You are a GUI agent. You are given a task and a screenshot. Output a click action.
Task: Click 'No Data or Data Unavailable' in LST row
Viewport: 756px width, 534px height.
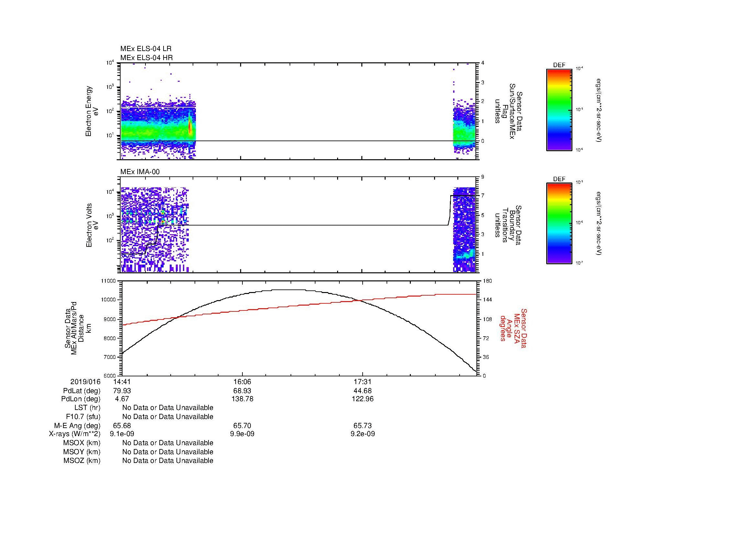click(x=168, y=408)
